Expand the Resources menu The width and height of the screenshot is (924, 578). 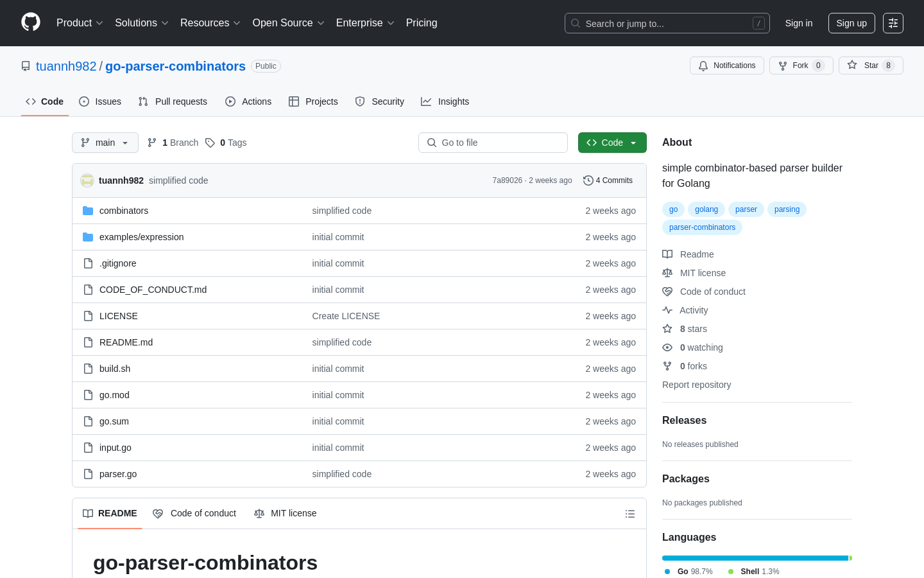[210, 23]
